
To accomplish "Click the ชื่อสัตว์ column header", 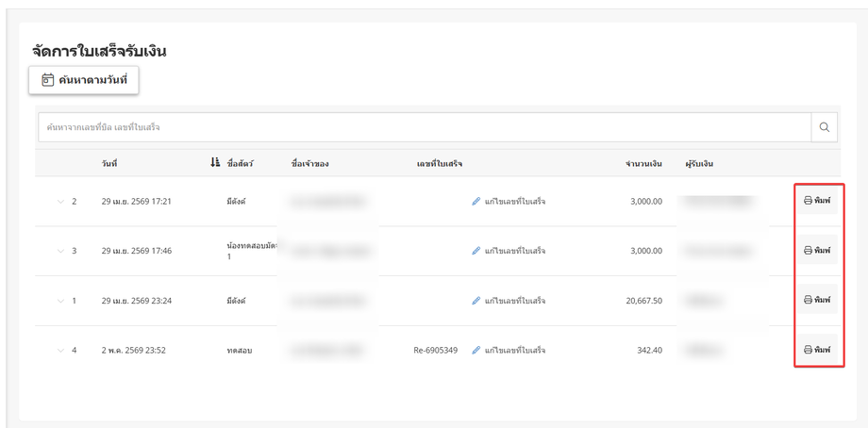I will coord(241,164).
